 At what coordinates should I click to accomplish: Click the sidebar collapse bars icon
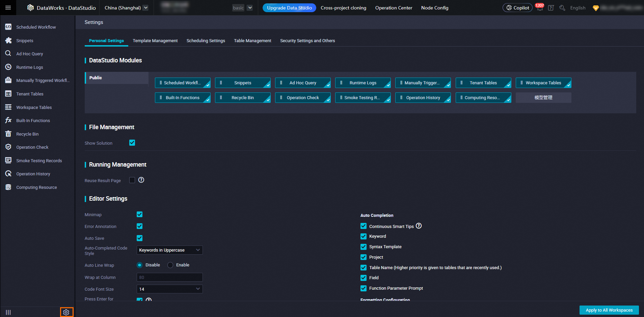click(8, 312)
